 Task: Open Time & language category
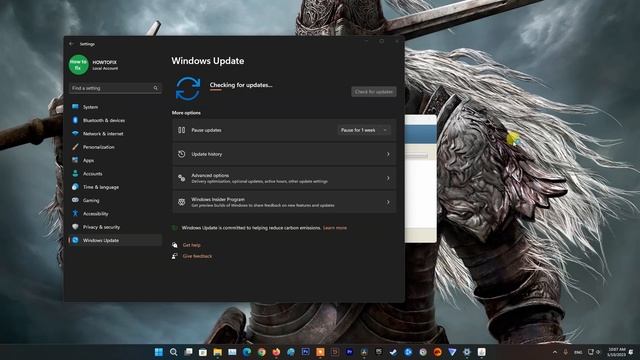[115, 187]
